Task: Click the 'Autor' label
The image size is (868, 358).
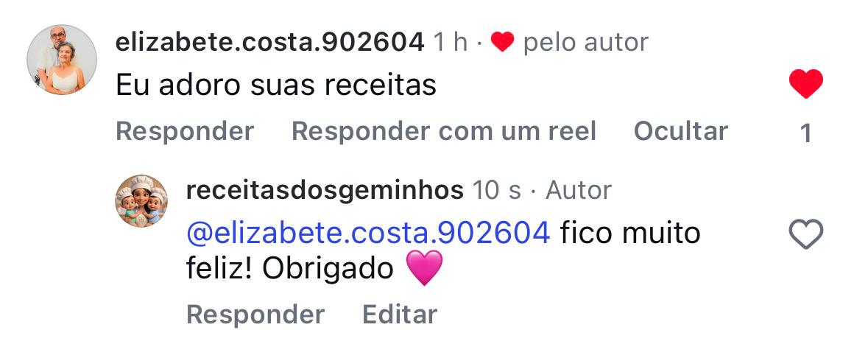Action: click(579, 192)
